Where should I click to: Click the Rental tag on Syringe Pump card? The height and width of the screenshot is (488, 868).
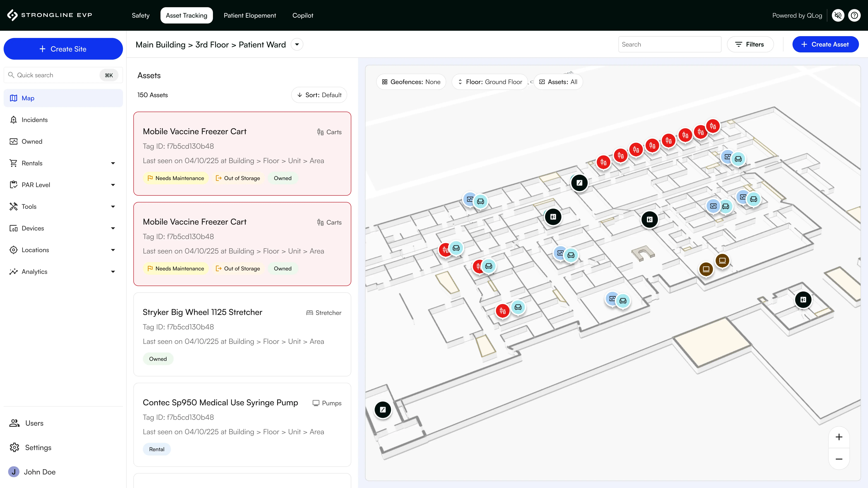157,449
